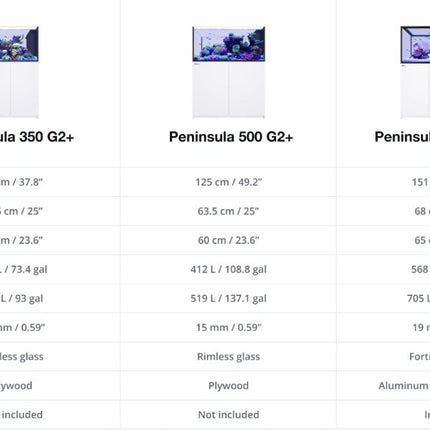Click the 15 mm / 0.59" cell in the 500 column
The height and width of the screenshot is (430, 430).
(x=229, y=327)
